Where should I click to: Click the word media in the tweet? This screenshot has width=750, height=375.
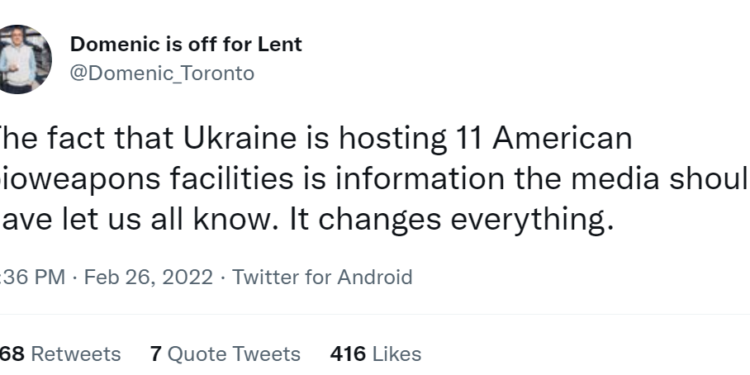click(x=614, y=179)
